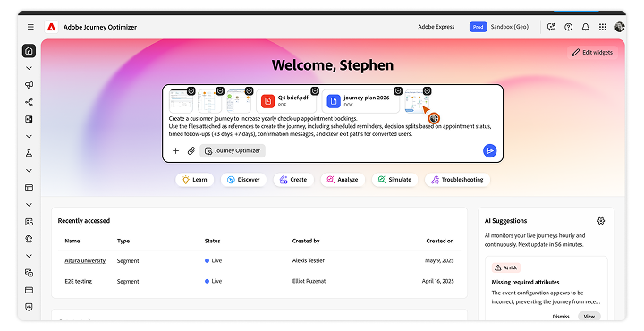Open the journey plan 2026 DOC card

tap(360, 101)
